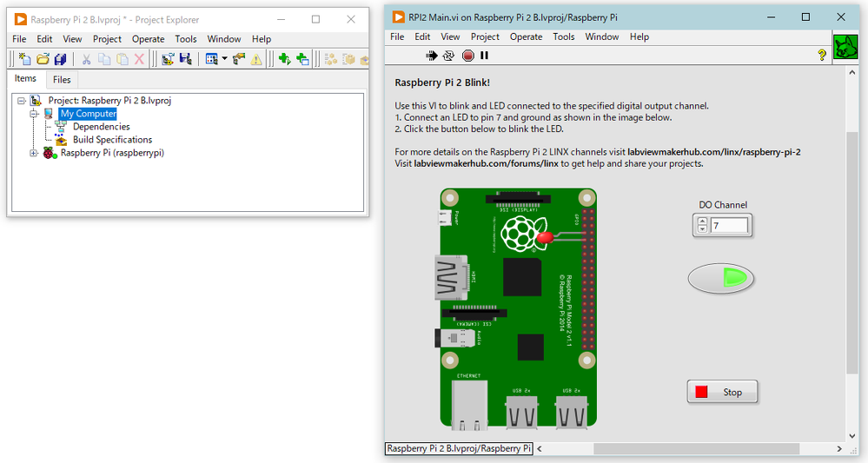
Task: Maximize the RPI2 Main.vi window
Action: [x=806, y=17]
